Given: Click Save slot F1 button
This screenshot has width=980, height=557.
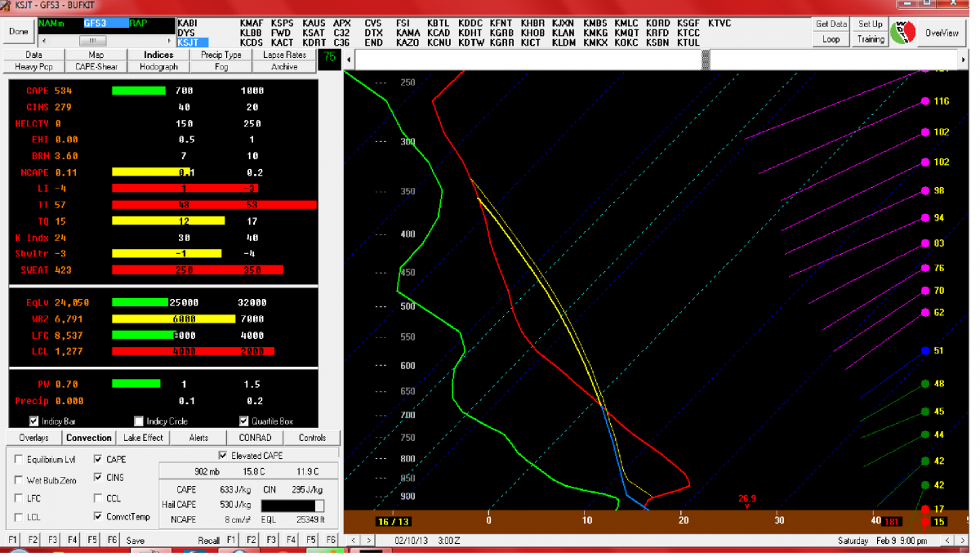Looking at the screenshot, I should tap(12, 540).
